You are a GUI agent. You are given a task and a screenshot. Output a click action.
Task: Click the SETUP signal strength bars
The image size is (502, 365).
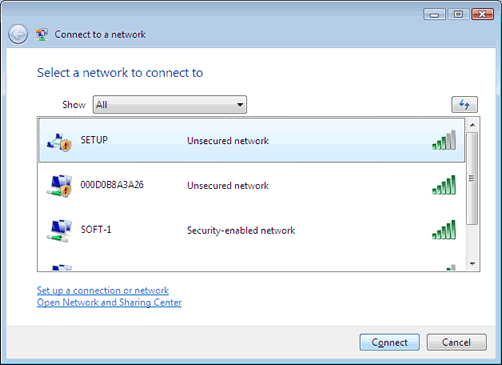tap(444, 140)
